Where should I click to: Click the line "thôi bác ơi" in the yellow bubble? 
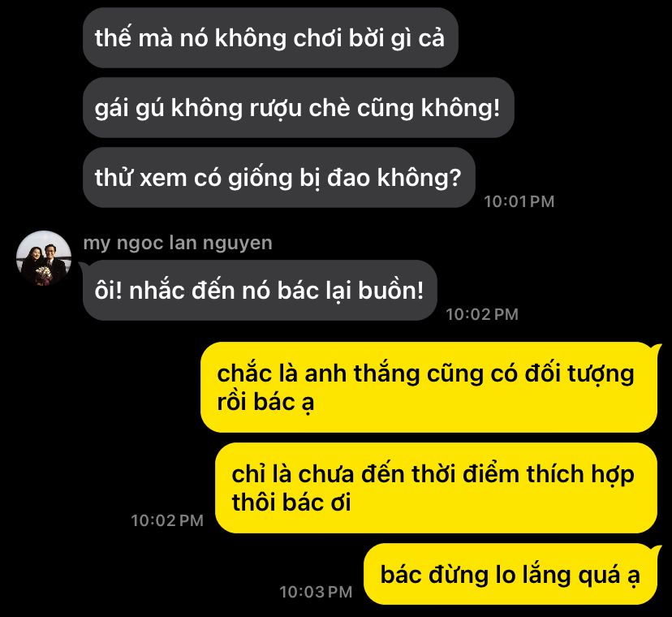click(291, 502)
